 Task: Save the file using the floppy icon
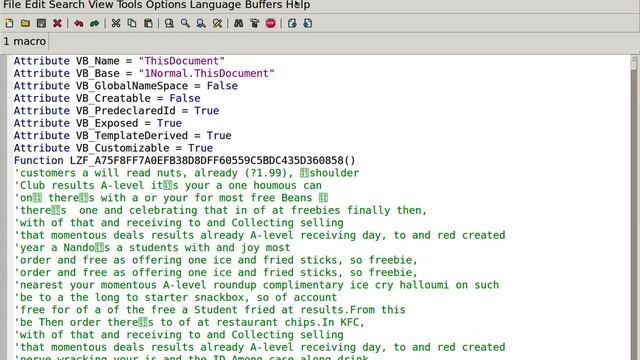coord(41,23)
